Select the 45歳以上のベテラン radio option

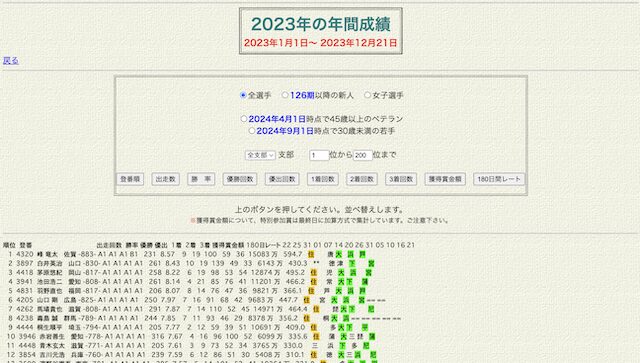(x=244, y=119)
